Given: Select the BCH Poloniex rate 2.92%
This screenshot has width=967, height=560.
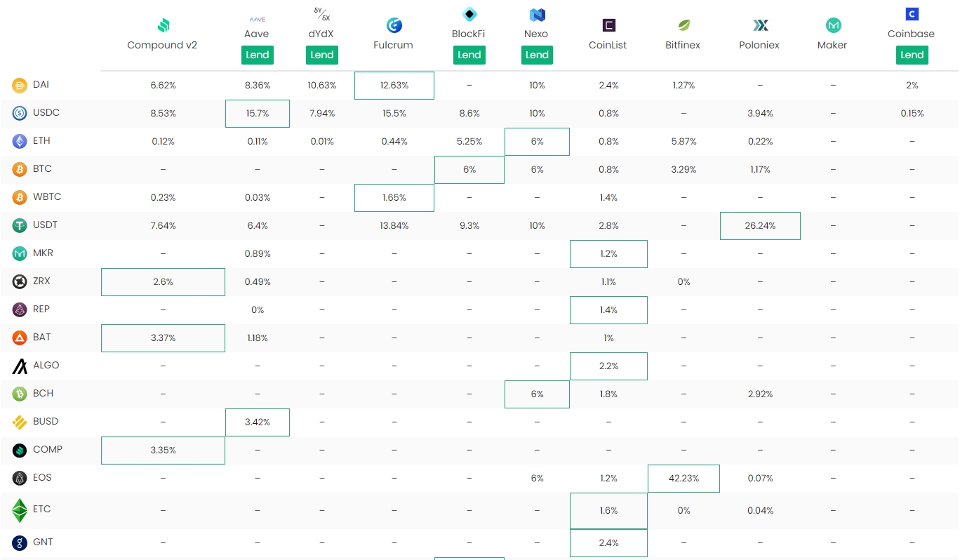Looking at the screenshot, I should 760,394.
